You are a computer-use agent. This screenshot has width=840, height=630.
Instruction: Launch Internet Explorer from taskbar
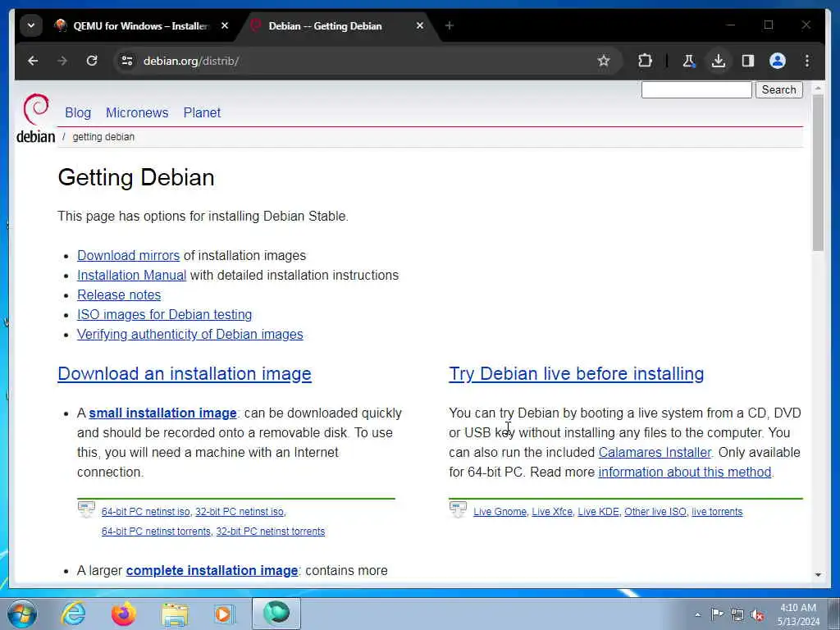point(73,614)
